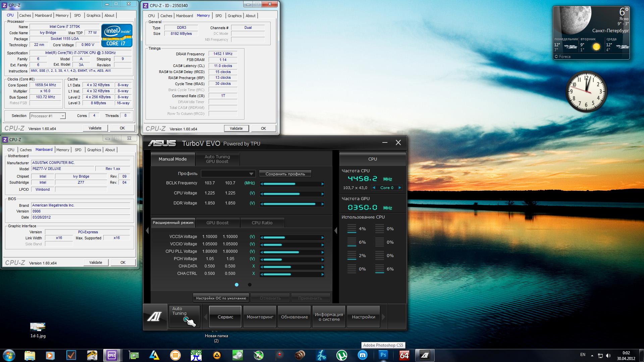Click the CPU panel header in TurboV
This screenshot has width=644, height=362.
click(372, 159)
